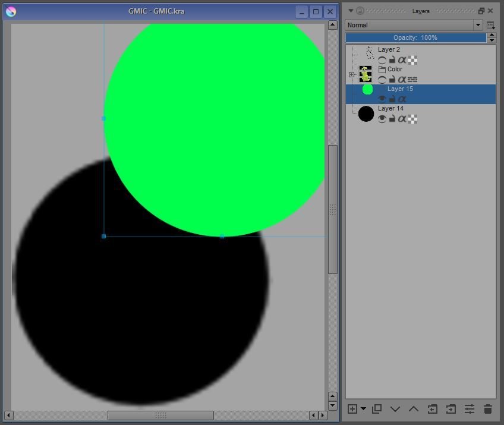Image resolution: width=504 pixels, height=425 pixels.
Task: Lock Layer 2 with its padlock icon
Action: (392, 60)
